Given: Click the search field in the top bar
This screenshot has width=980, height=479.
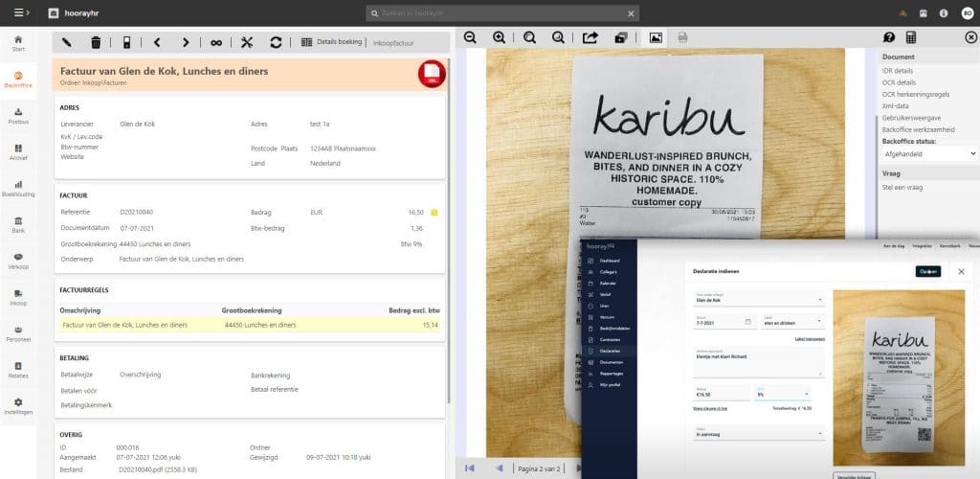Looking at the screenshot, I should click(x=501, y=13).
